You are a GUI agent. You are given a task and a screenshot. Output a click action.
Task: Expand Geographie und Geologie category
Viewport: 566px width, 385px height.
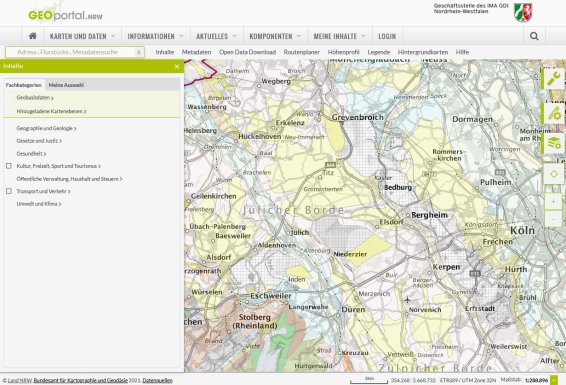click(46, 128)
